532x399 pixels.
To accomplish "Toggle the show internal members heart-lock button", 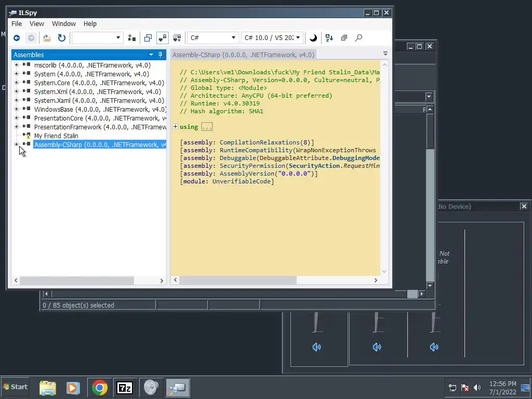I will click(163, 38).
